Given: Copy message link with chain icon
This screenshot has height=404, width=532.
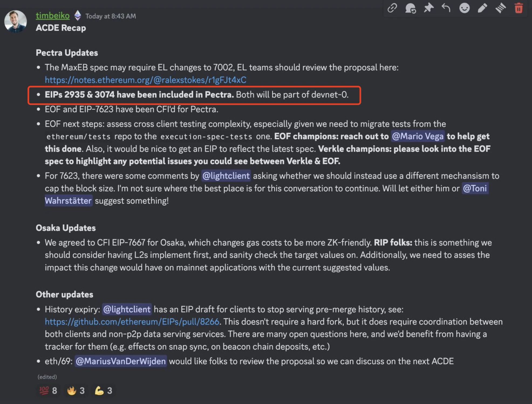Looking at the screenshot, I should click(392, 8).
